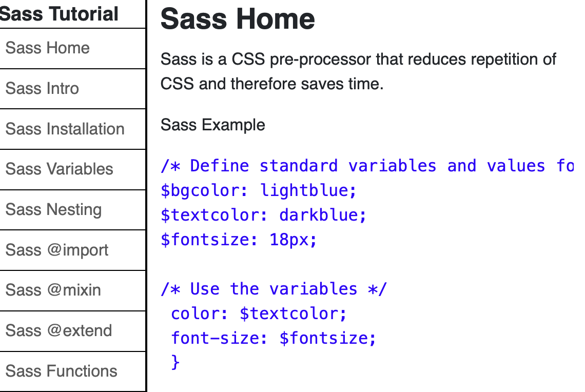Navigate to Sass Nesting chapter

(x=54, y=210)
